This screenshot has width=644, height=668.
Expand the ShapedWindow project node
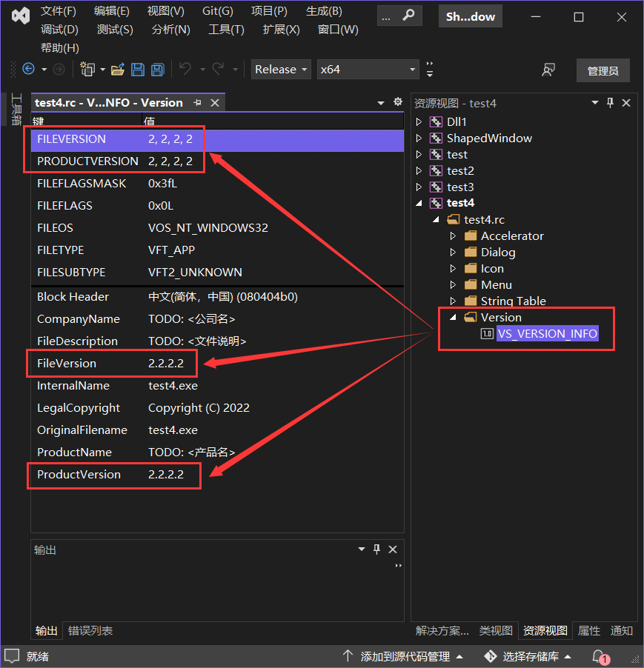coord(419,138)
